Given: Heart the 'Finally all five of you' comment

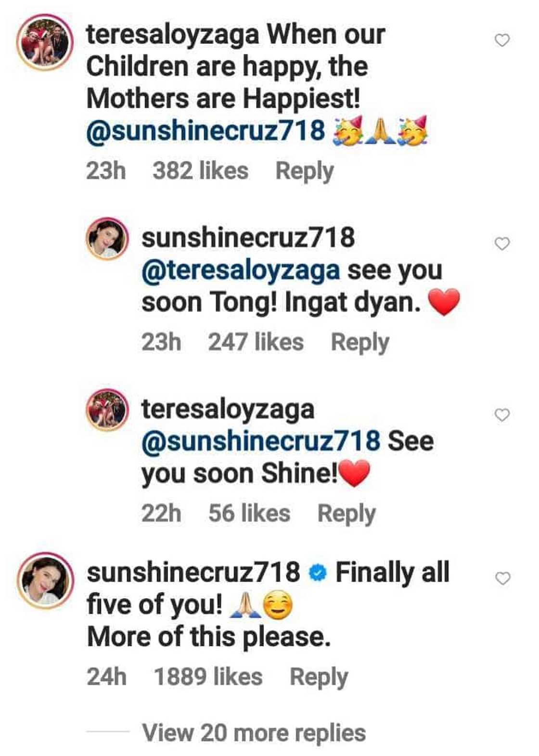Looking at the screenshot, I should (502, 579).
